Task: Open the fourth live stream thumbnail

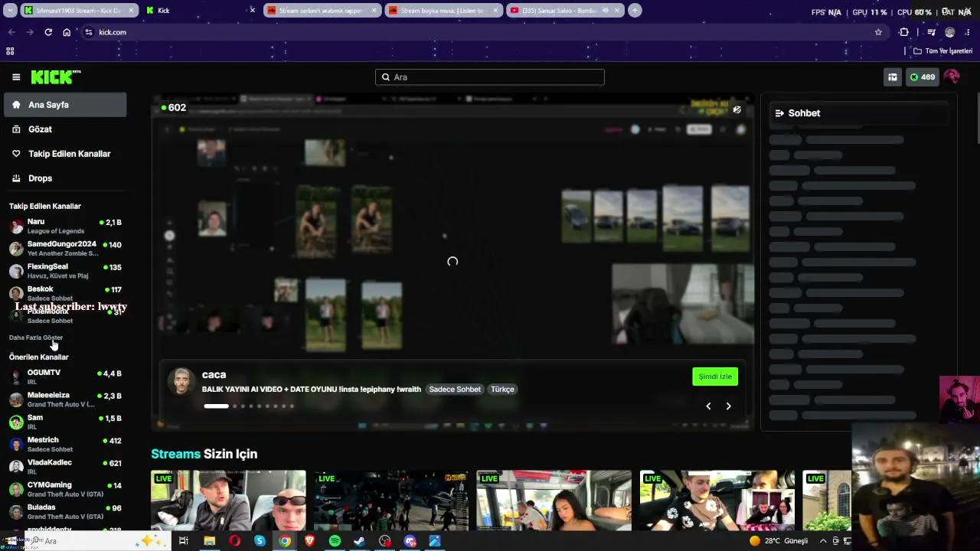Action: click(x=717, y=500)
